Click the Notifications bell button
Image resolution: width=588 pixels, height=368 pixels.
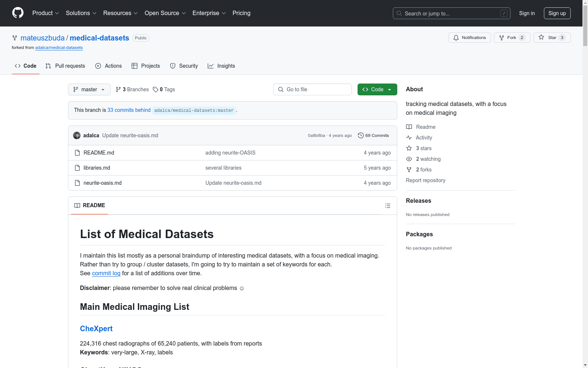point(469,38)
